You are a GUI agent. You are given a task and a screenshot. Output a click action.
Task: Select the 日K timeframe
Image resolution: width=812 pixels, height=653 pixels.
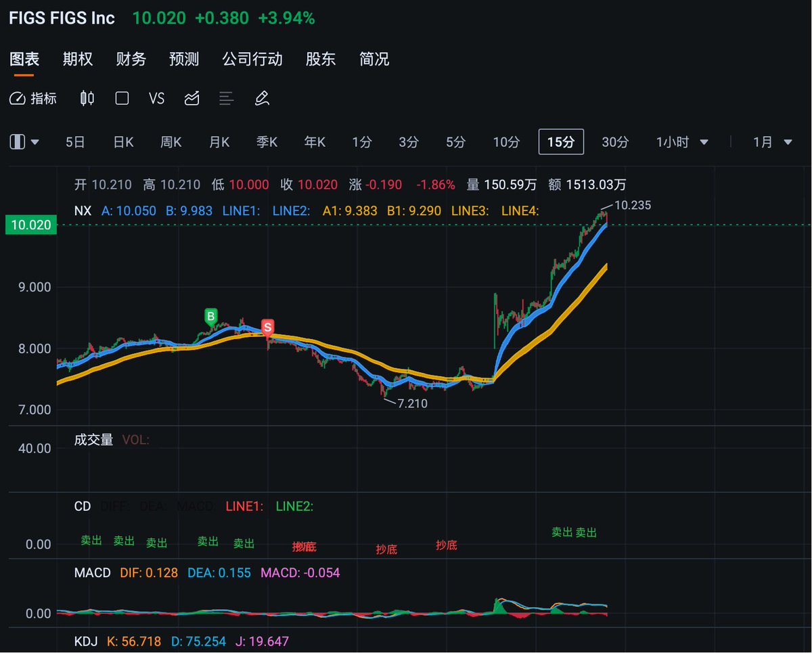123,142
